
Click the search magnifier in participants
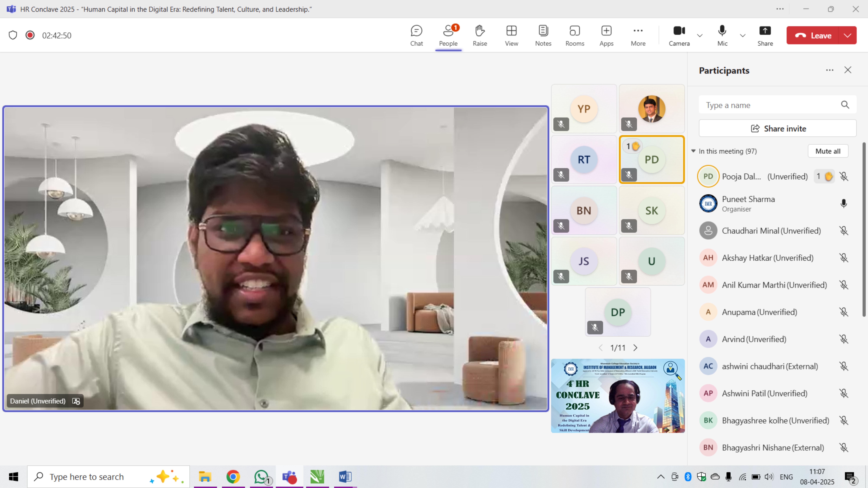[x=845, y=105]
